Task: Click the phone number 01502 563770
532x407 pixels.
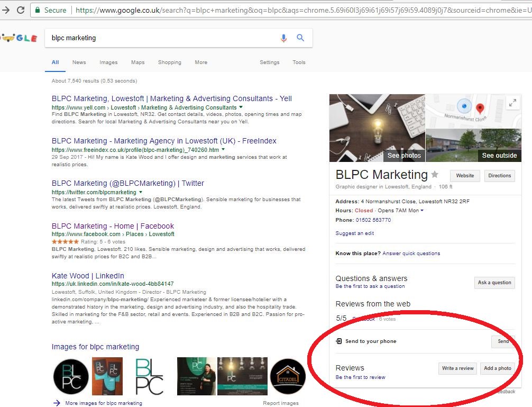Action: [x=373, y=220]
